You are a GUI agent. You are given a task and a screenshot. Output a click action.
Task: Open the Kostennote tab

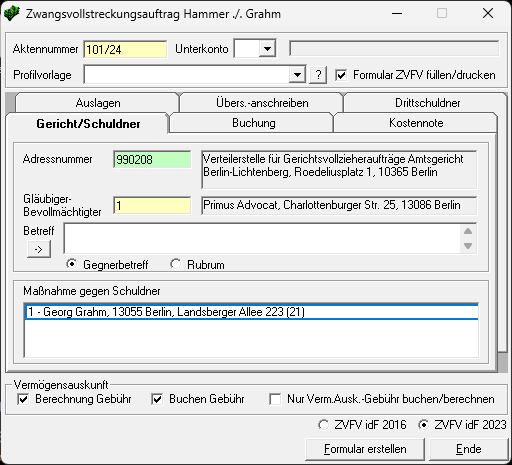[x=416, y=123]
